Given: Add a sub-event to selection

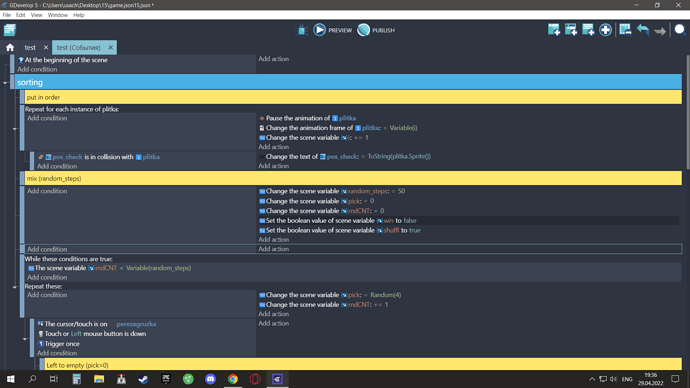Looking at the screenshot, I should [571, 30].
